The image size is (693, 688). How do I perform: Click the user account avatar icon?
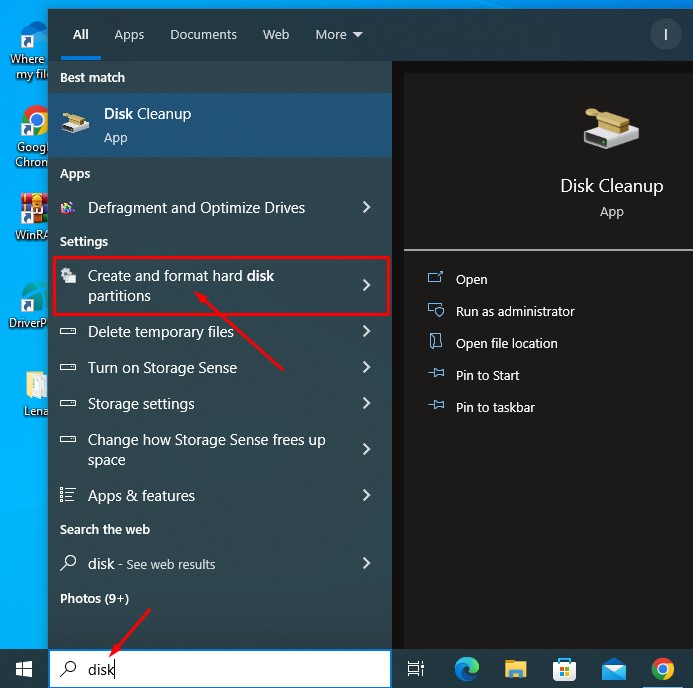665,34
